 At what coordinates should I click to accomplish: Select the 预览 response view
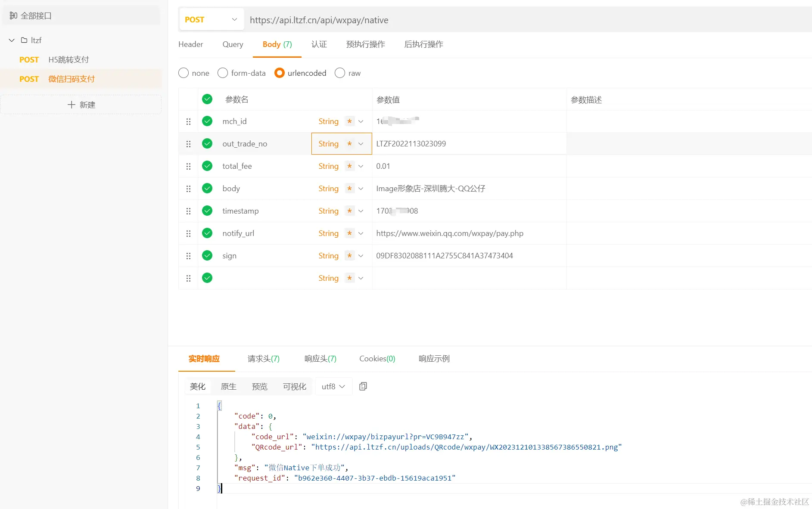(x=260, y=386)
